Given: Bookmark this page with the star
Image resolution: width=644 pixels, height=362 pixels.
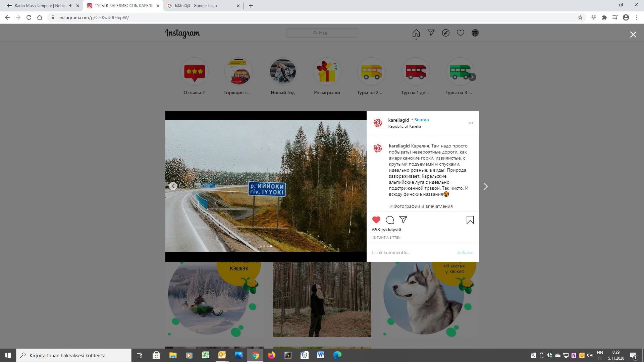Looking at the screenshot, I should (x=580, y=17).
